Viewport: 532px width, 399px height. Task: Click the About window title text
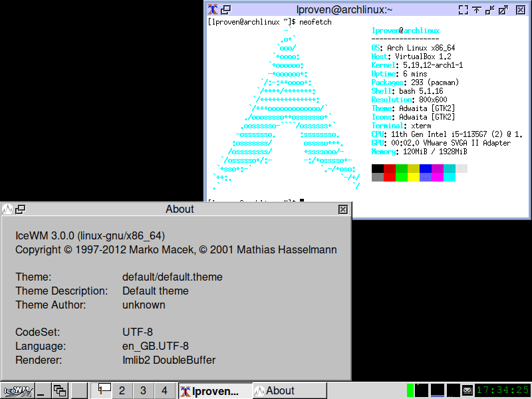pyautogui.click(x=180, y=209)
